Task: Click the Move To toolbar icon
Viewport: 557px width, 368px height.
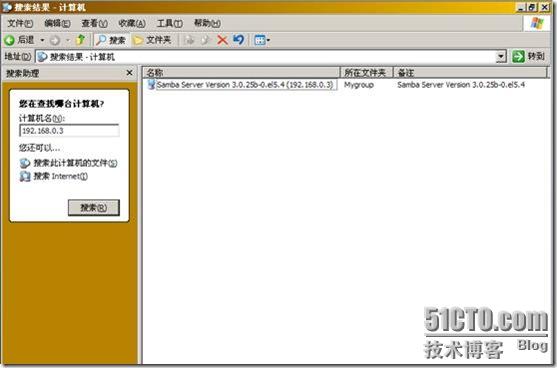Action: click(x=189, y=40)
